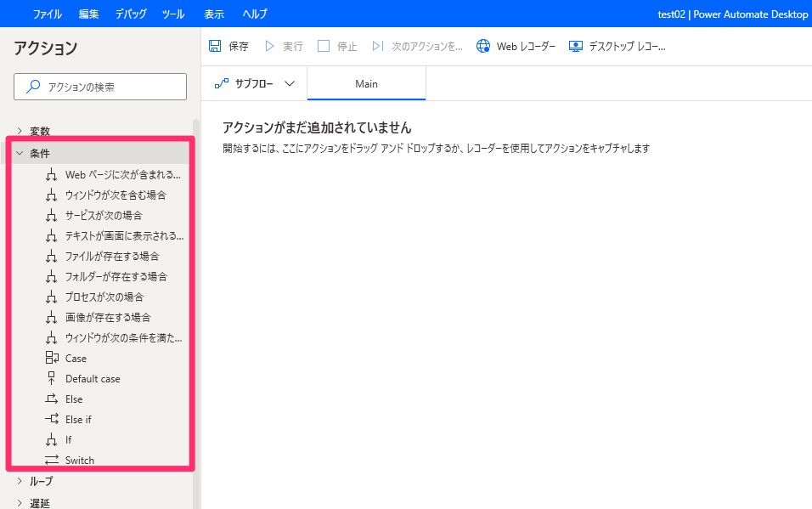Switch to the Main tab
Screen dimensions: 812x509
pos(366,83)
